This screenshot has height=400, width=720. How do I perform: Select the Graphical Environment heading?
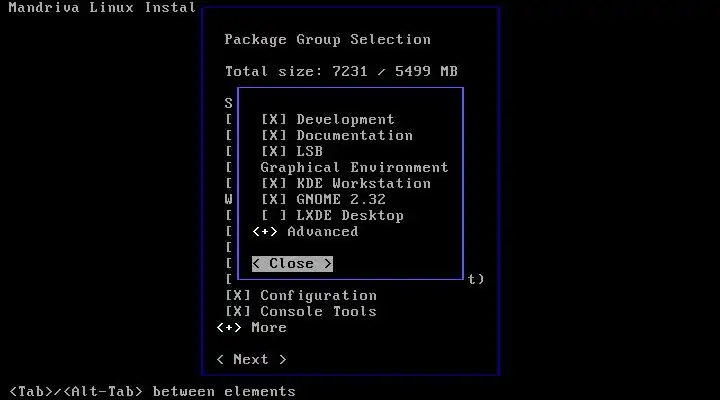click(x=354, y=167)
